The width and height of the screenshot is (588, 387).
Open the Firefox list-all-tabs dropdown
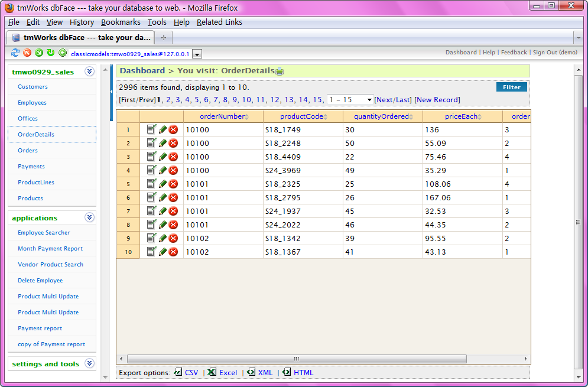click(x=579, y=37)
